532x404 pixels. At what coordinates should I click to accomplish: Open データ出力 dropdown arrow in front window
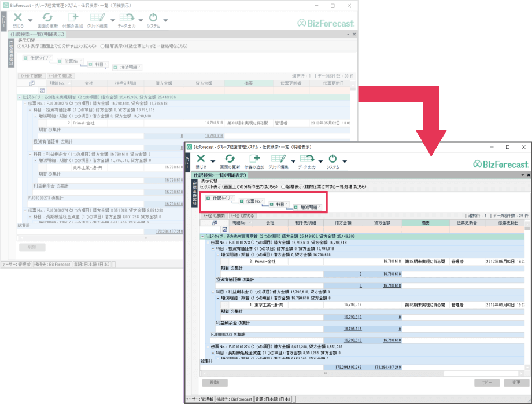coord(320,161)
